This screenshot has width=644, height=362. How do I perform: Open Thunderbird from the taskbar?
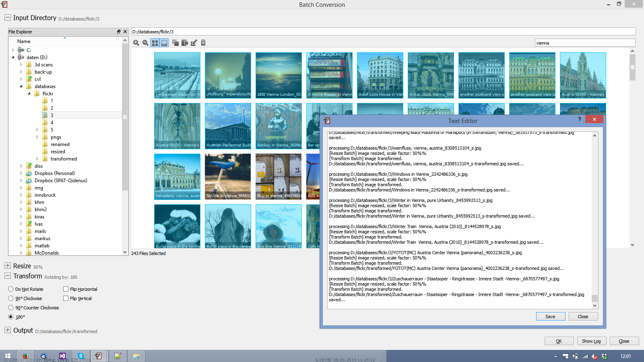(43, 356)
